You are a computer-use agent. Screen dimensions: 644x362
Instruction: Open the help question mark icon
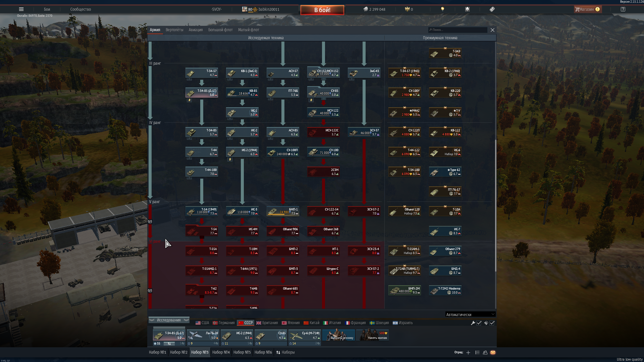pyautogui.click(x=623, y=9)
